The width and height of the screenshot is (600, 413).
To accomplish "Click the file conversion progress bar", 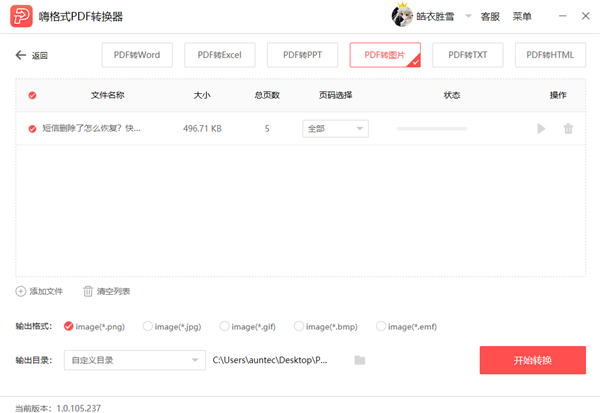I will (432, 129).
